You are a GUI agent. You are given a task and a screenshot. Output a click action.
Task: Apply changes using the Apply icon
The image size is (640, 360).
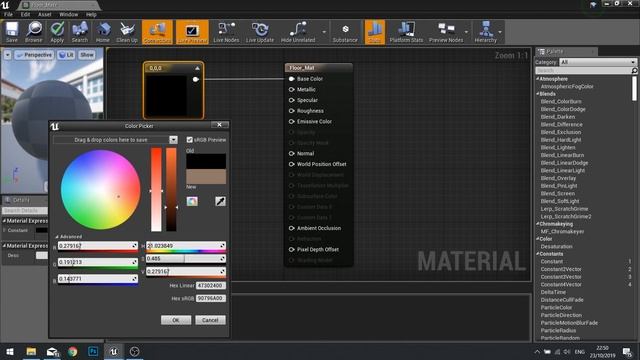(x=57, y=32)
